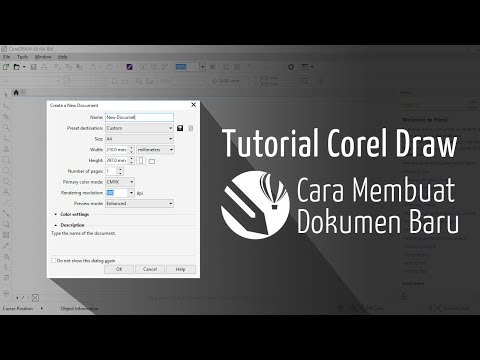
Task: Click the Width stepper arrows
Action: pyautogui.click(x=131, y=150)
